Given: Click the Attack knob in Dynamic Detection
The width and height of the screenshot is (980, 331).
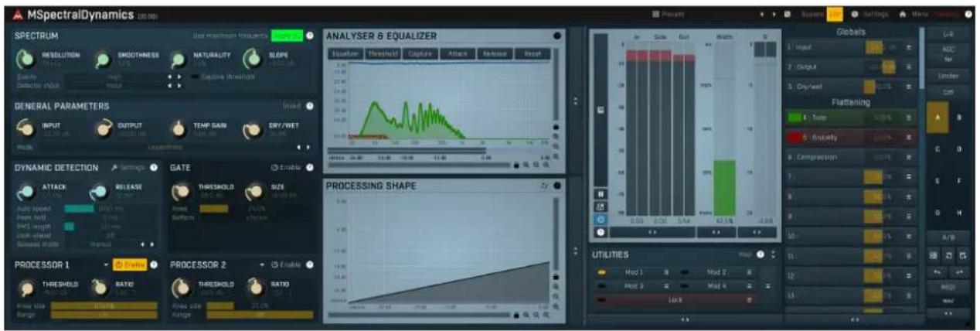Looking at the screenshot, I should point(27,190).
